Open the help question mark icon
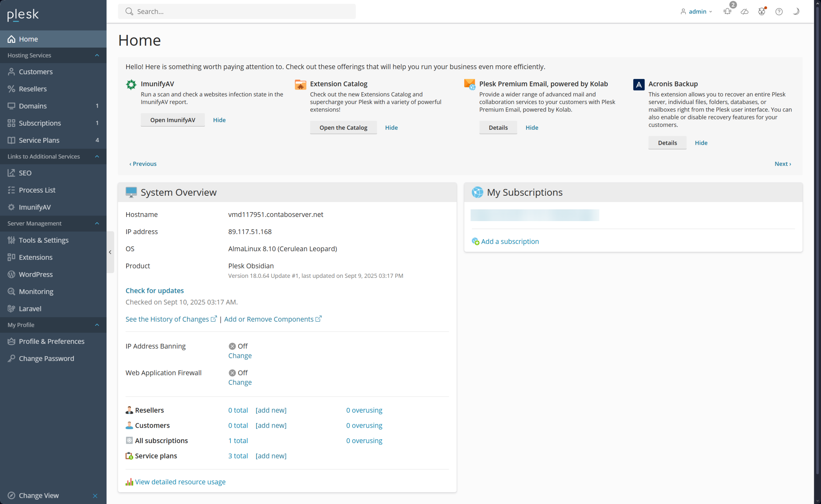Viewport: 821px width, 504px height. (x=779, y=12)
